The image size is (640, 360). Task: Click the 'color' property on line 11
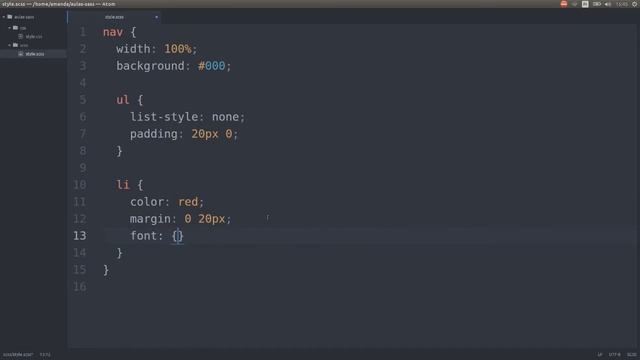pyautogui.click(x=147, y=202)
